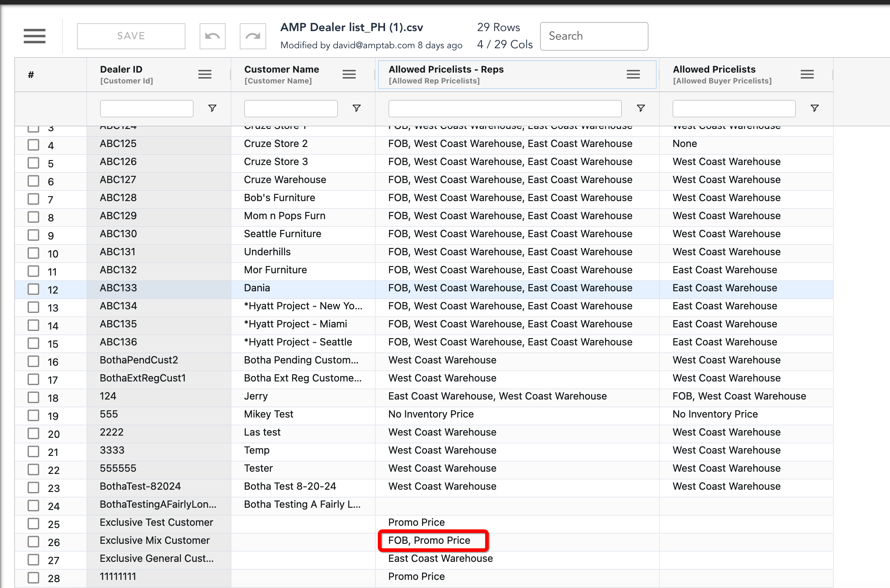Open filter funnel for Allowed Pricelists - Reps
890x588 pixels.
640,108
